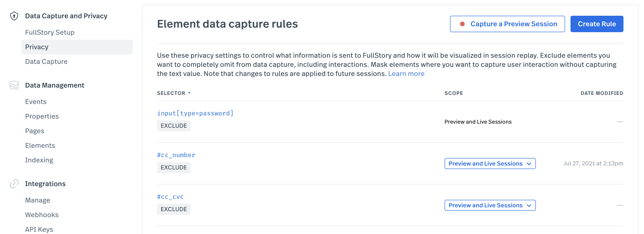Open the input[type=password] selector rule
The height and width of the screenshot is (234, 644).
tap(195, 113)
